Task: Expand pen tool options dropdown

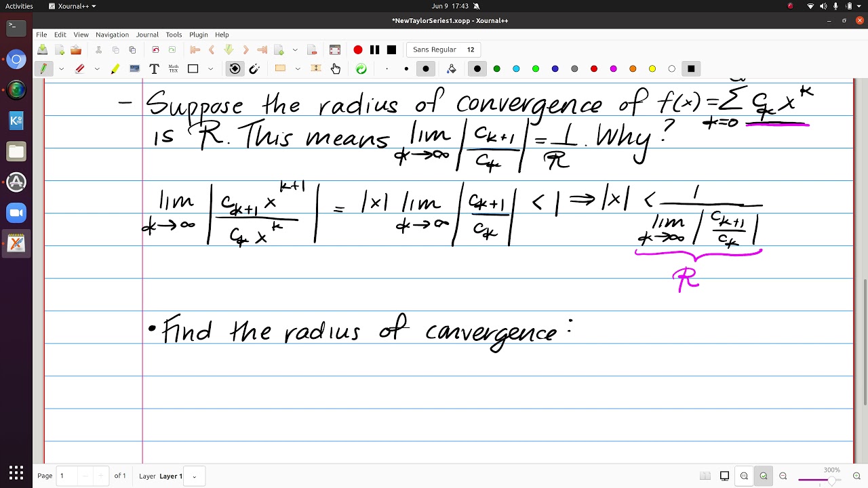Action: (x=61, y=68)
